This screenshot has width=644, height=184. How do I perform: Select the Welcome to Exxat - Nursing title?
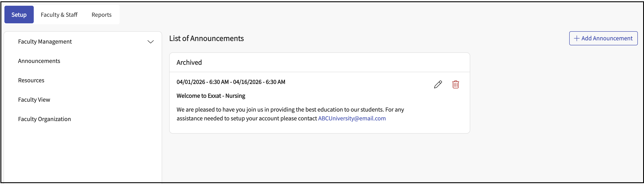click(211, 96)
